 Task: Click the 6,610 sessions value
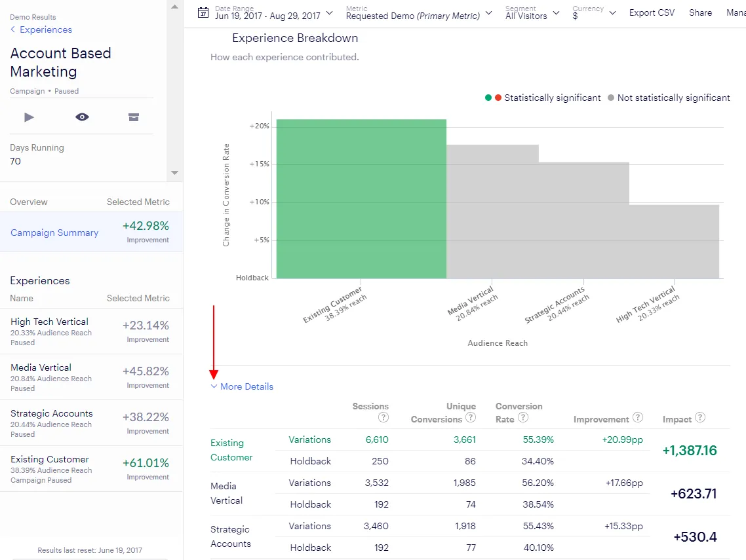(377, 439)
